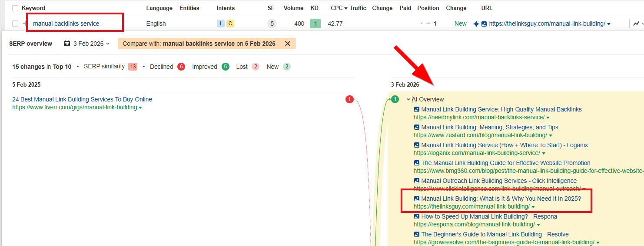644x246 pixels.
Task: Click the SF column header
Action: [x=271, y=8]
